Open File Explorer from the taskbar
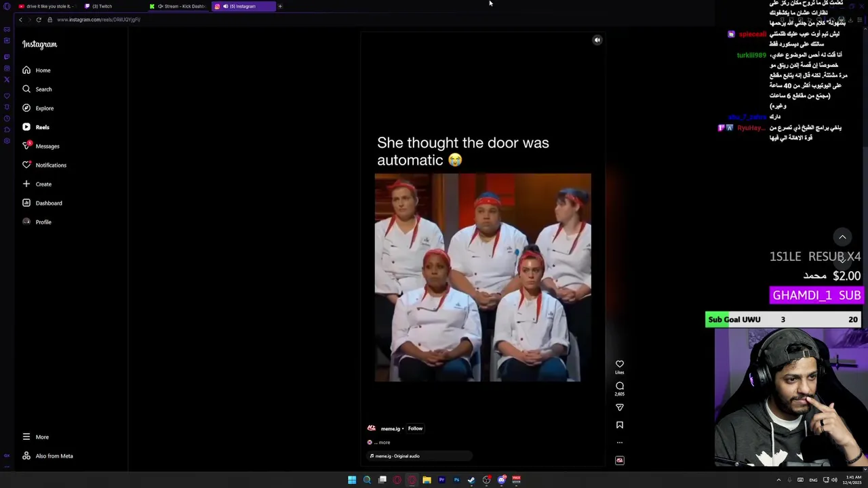 coord(427,480)
